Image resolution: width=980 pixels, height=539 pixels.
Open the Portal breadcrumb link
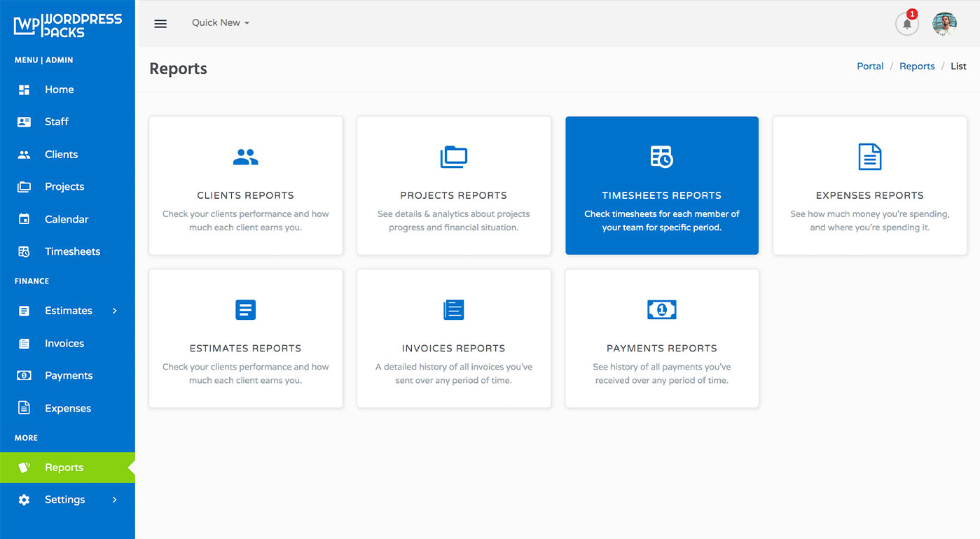tap(870, 66)
